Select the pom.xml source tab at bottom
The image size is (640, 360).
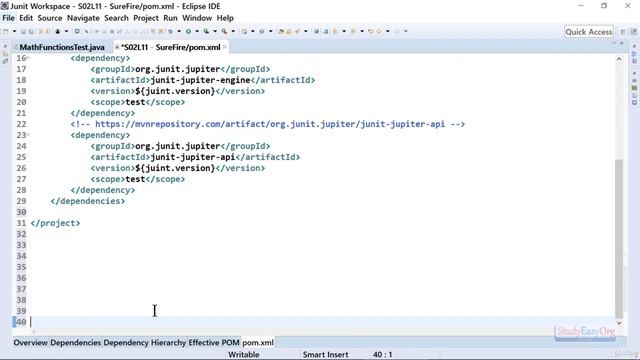258,342
